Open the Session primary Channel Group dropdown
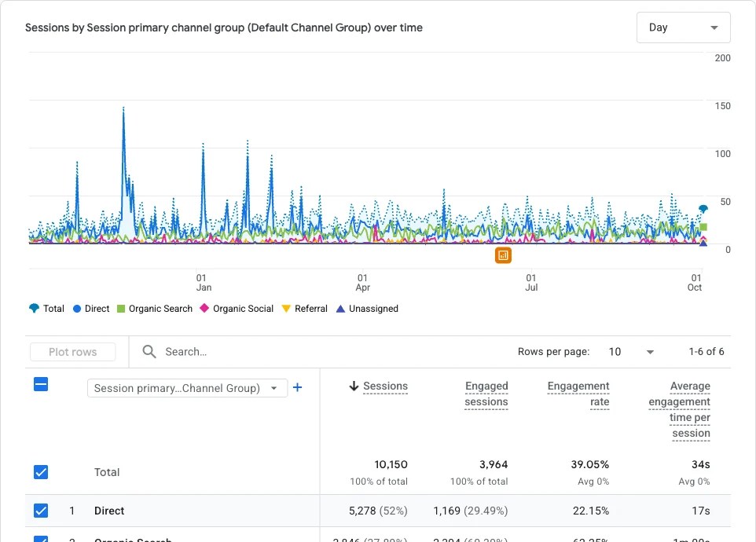The height and width of the screenshot is (542, 756). click(187, 388)
